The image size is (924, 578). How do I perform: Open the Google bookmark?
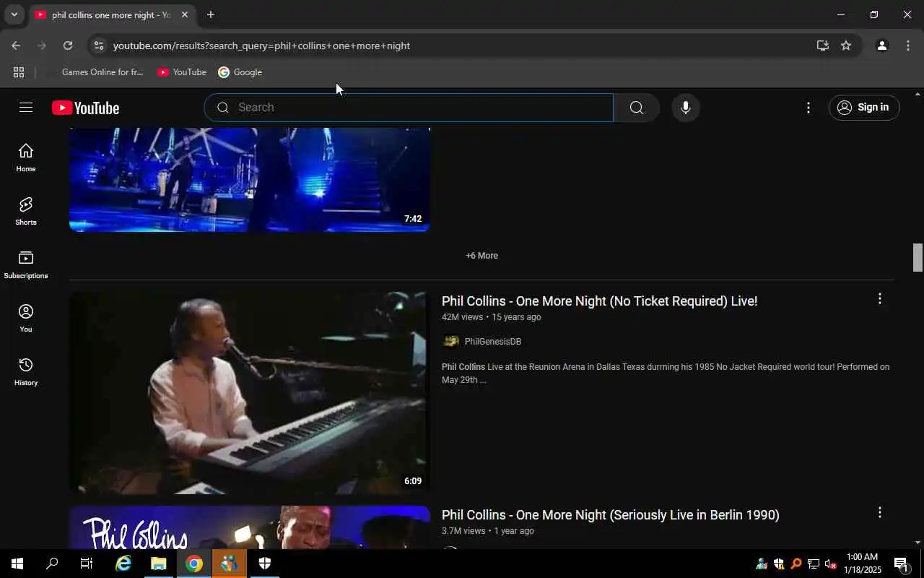[x=240, y=72]
